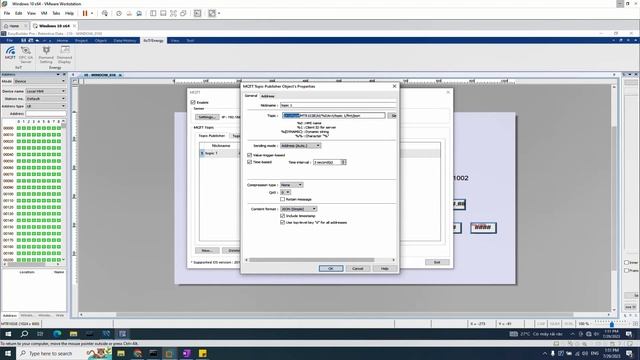The height and width of the screenshot is (360, 640).
Task: Open the purple OneNote icon on host taskbar
Action: tap(187, 353)
